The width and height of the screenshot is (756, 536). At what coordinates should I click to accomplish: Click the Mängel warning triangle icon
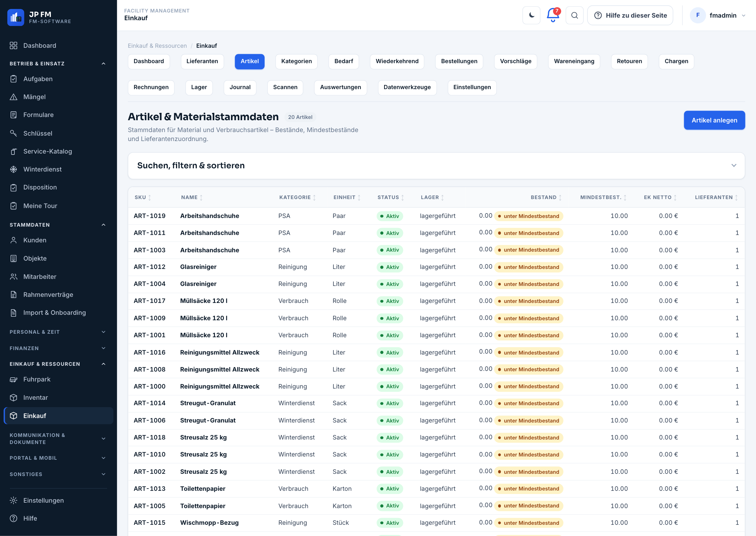(13, 97)
